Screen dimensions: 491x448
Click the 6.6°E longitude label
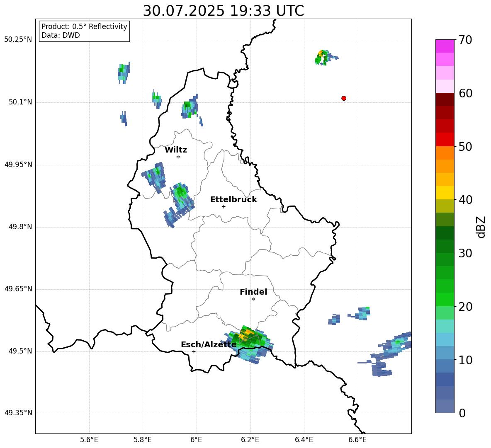[357, 440]
